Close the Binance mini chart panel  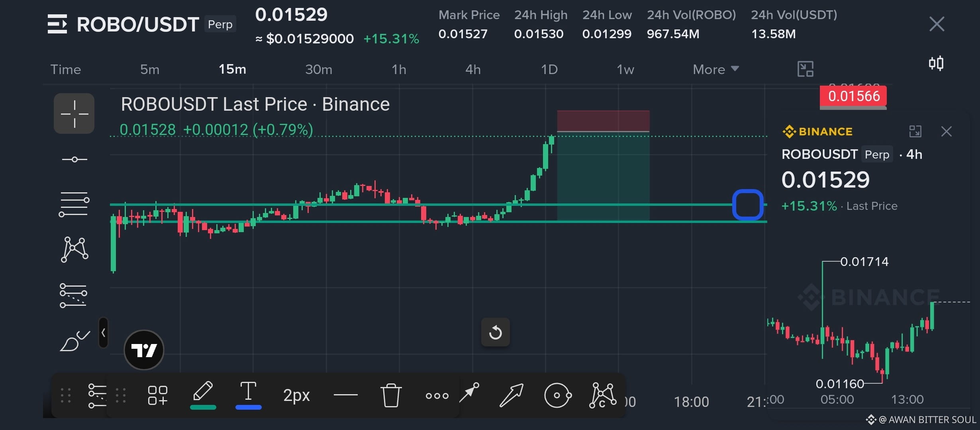[947, 131]
